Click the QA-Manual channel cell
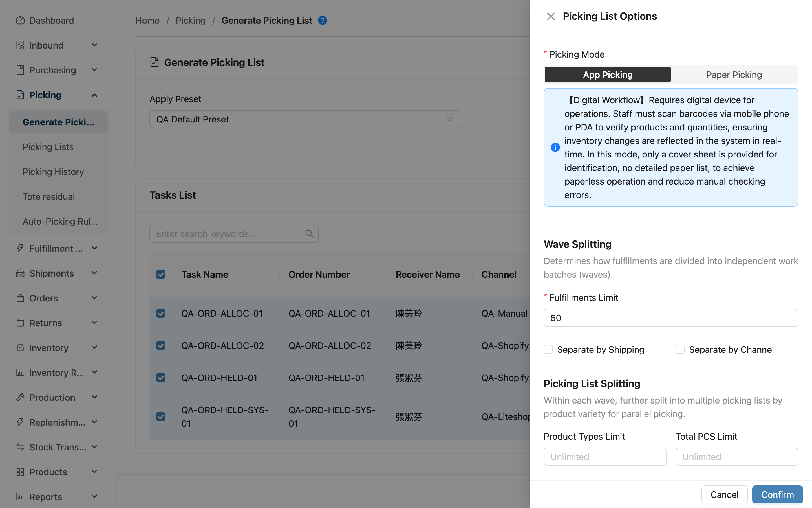 pyautogui.click(x=504, y=314)
